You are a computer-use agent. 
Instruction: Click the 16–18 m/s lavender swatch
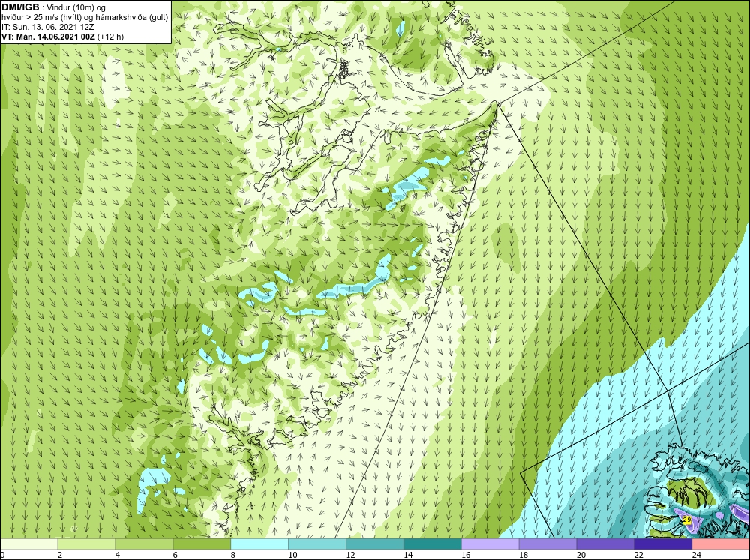490,544
